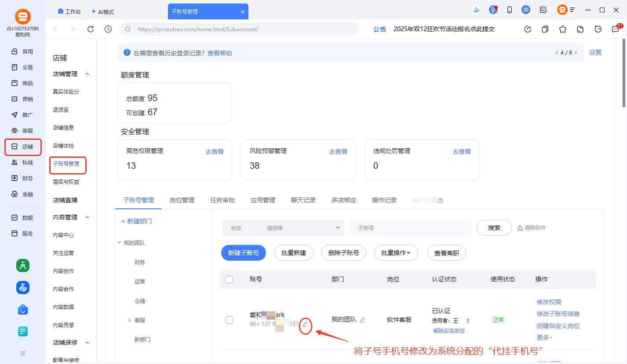Tick the checkbox for the 软件客服 account row

(229, 320)
